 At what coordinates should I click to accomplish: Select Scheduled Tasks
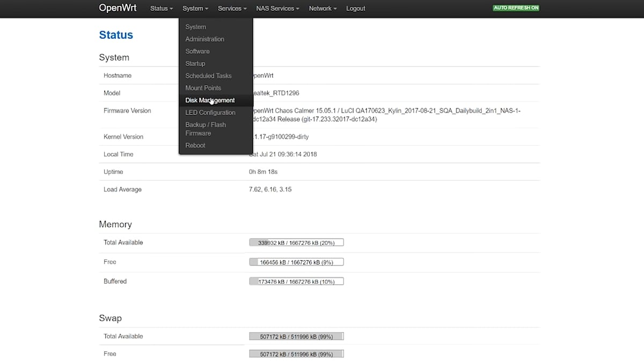(208, 76)
